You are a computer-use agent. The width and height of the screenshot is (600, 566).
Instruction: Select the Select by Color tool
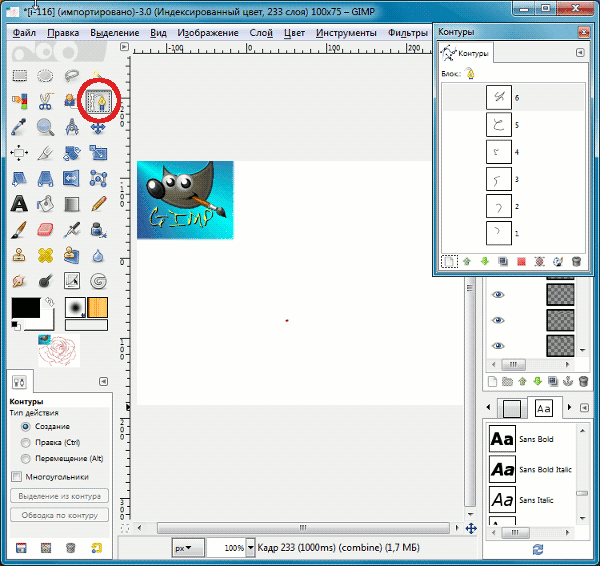tap(19, 101)
